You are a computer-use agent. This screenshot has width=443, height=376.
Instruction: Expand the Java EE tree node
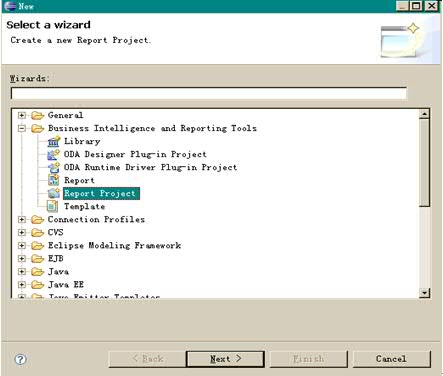pos(22,285)
